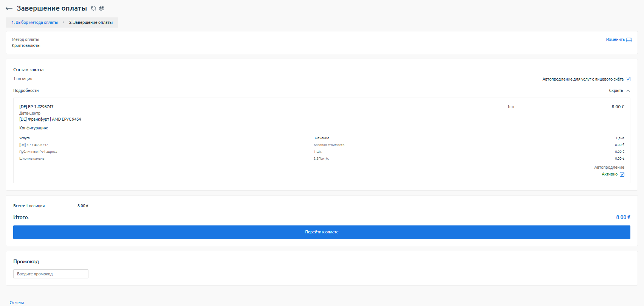Go to step 1 Выбор метода оплаты
The image size is (644, 306).
(x=35, y=23)
